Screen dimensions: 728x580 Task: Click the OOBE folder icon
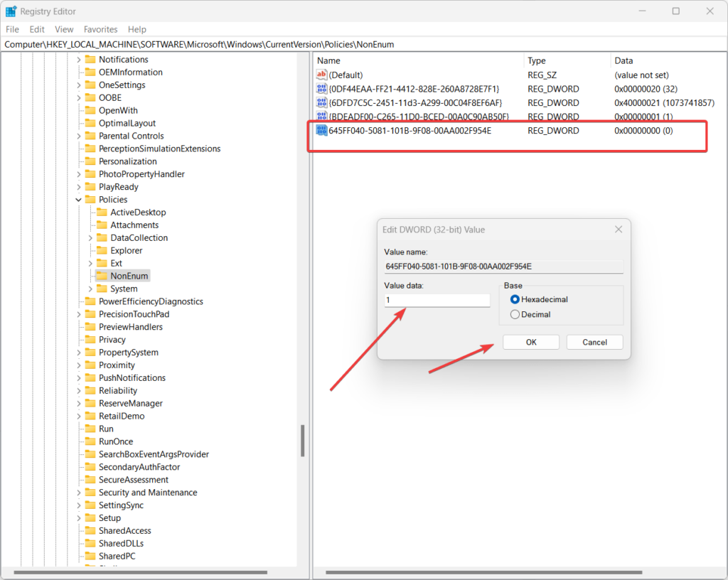point(90,97)
